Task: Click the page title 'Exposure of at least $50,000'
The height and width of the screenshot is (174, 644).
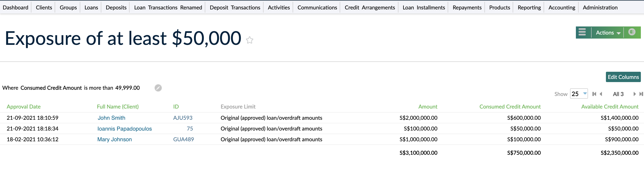Action: (x=123, y=38)
